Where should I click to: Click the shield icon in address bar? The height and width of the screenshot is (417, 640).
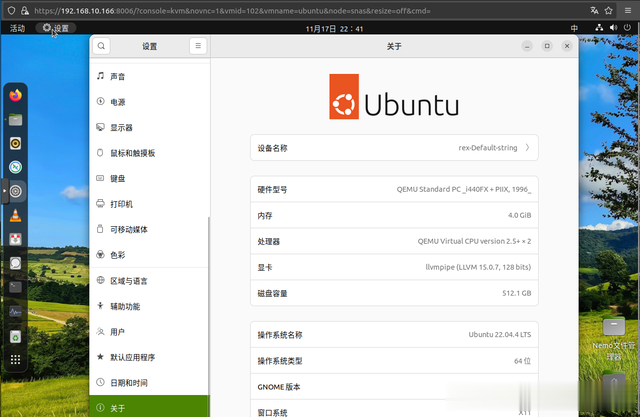click(11, 11)
